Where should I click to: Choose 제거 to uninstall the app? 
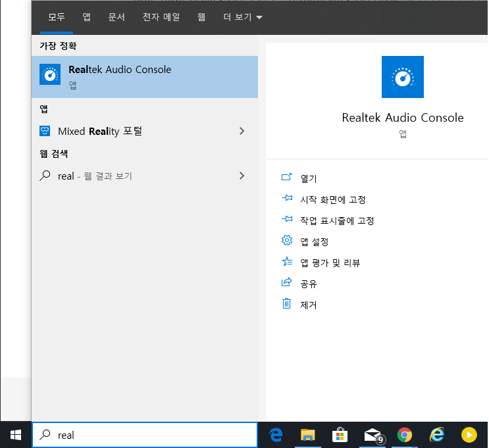pyautogui.click(x=309, y=305)
